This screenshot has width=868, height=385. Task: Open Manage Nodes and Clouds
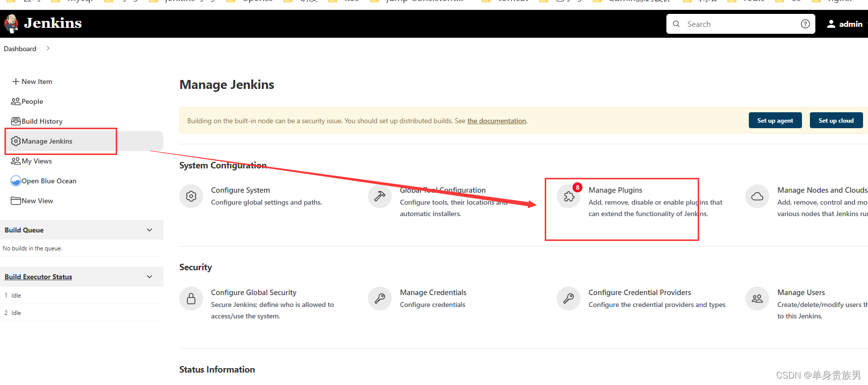822,190
